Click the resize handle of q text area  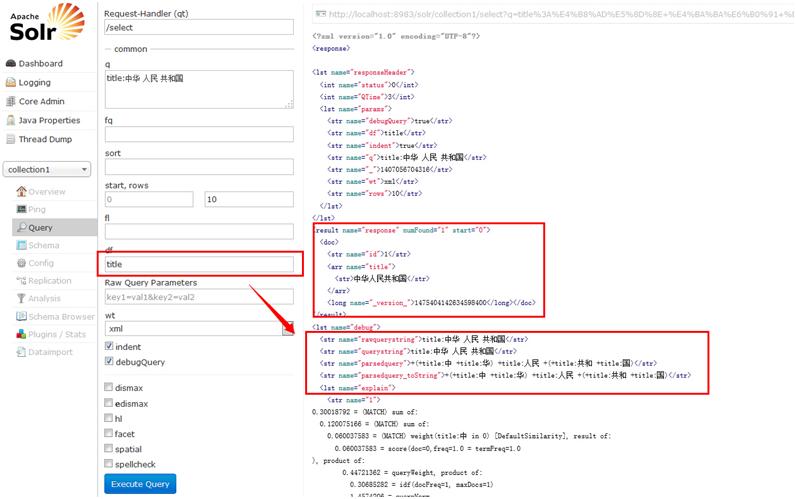coord(289,105)
